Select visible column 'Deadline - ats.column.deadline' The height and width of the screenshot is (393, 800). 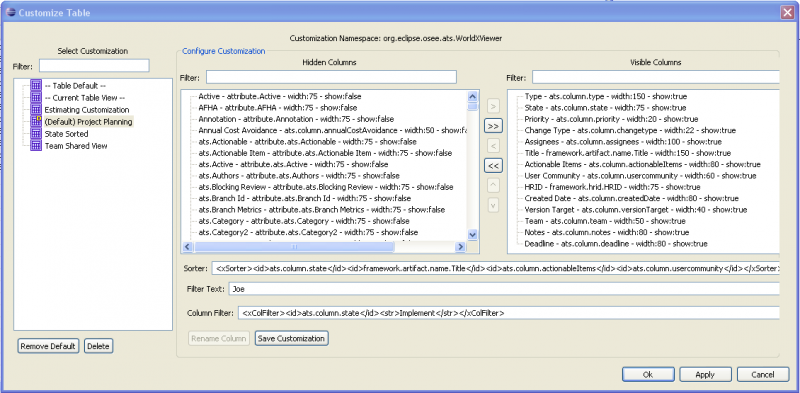pos(616,244)
